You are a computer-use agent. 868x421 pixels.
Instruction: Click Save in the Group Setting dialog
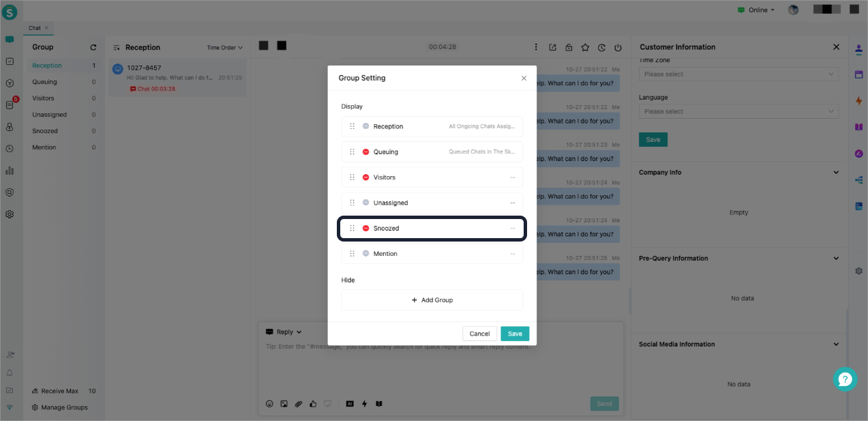pyautogui.click(x=515, y=334)
